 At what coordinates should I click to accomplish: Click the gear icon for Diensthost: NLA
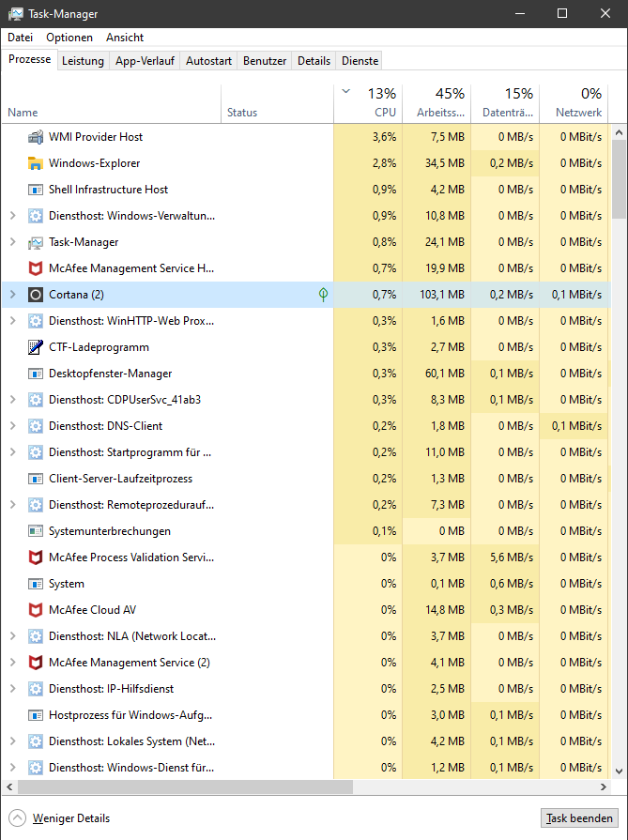[x=36, y=636]
